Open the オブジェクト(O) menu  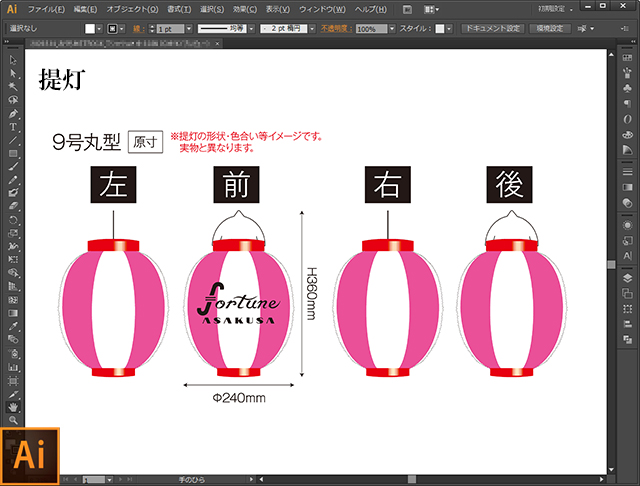(132, 9)
